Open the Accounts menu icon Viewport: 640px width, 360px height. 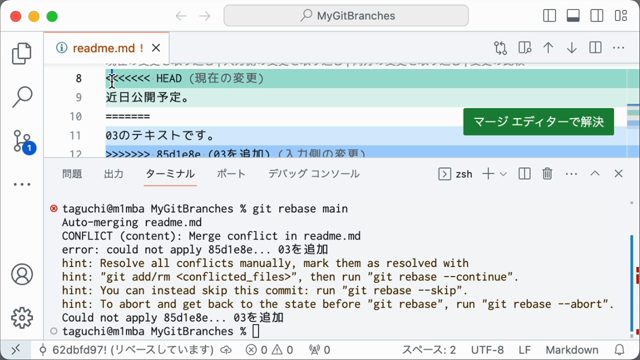click(x=22, y=274)
